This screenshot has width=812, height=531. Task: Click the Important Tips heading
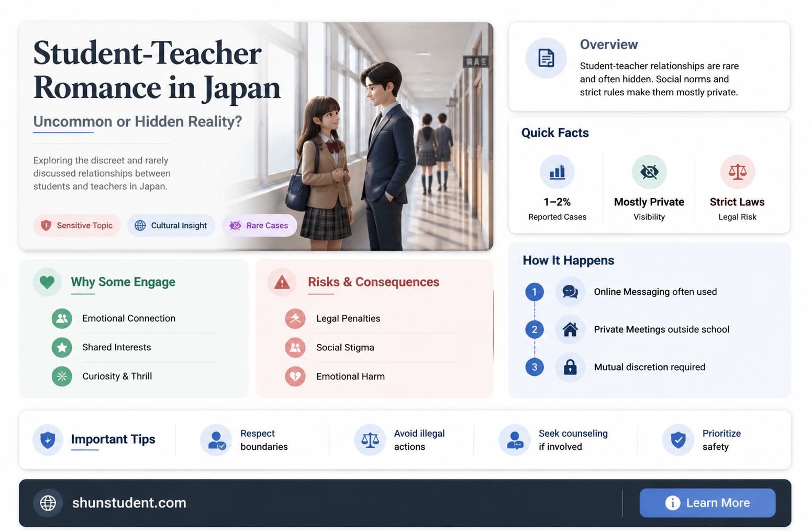(113, 439)
